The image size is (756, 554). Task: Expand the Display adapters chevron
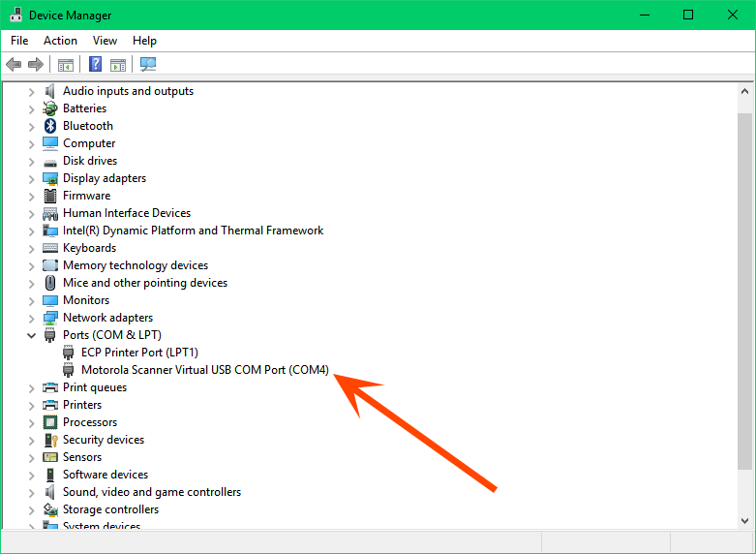pyautogui.click(x=31, y=178)
